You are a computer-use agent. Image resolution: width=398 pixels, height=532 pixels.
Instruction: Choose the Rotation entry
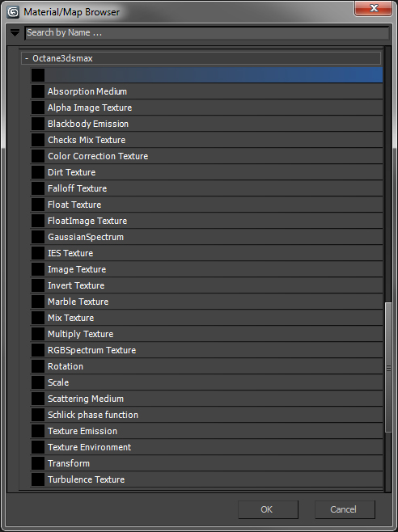(x=206, y=366)
